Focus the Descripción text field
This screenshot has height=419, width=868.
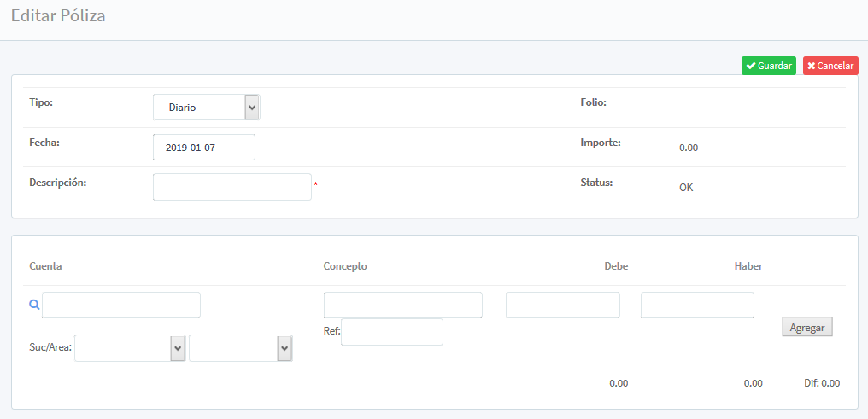[232, 187]
